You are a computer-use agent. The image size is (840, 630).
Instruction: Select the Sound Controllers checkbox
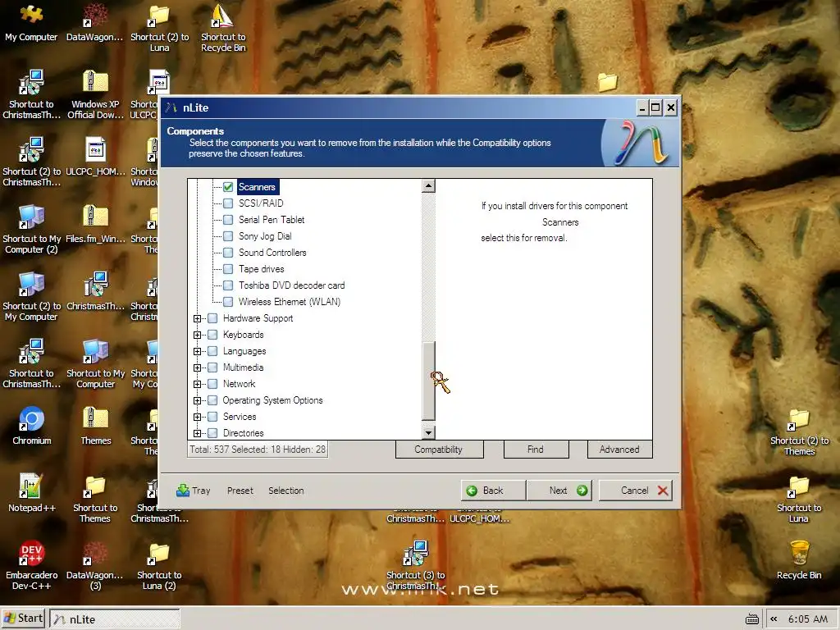coord(228,253)
